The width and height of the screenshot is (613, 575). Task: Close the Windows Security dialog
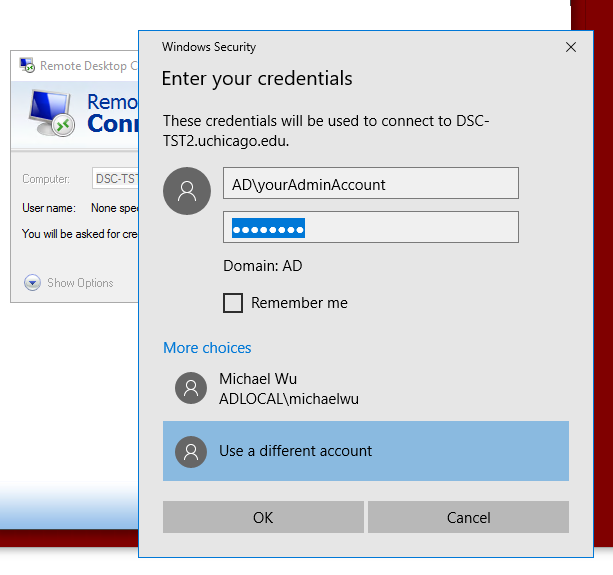tap(570, 47)
